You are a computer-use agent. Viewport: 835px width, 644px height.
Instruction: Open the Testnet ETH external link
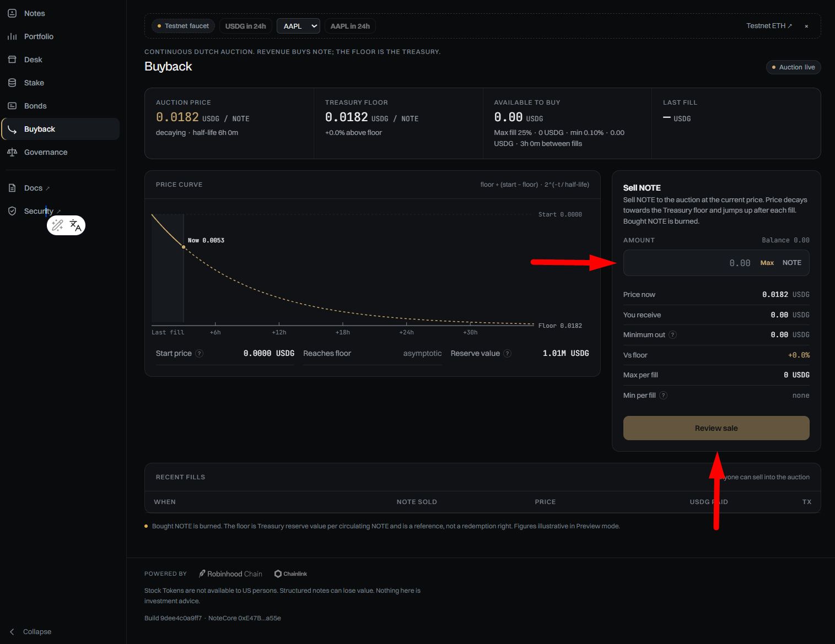click(769, 26)
